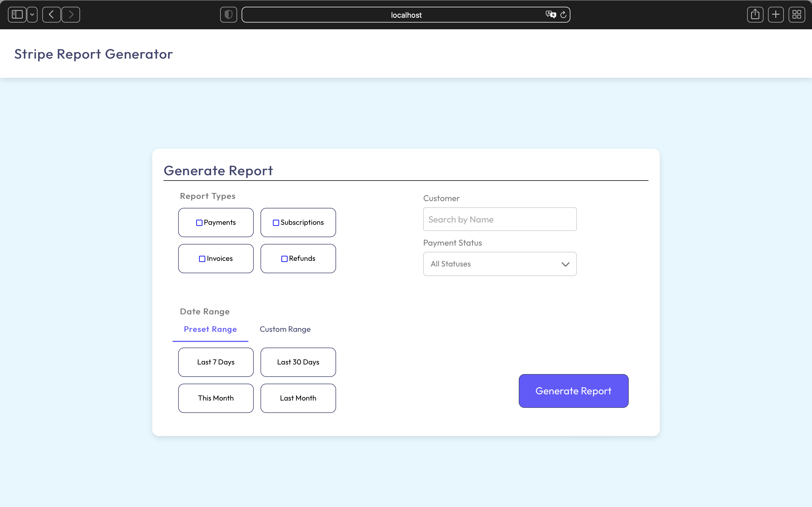Enable the Payments report type
Image resolution: width=812 pixels, height=507 pixels.
click(199, 222)
